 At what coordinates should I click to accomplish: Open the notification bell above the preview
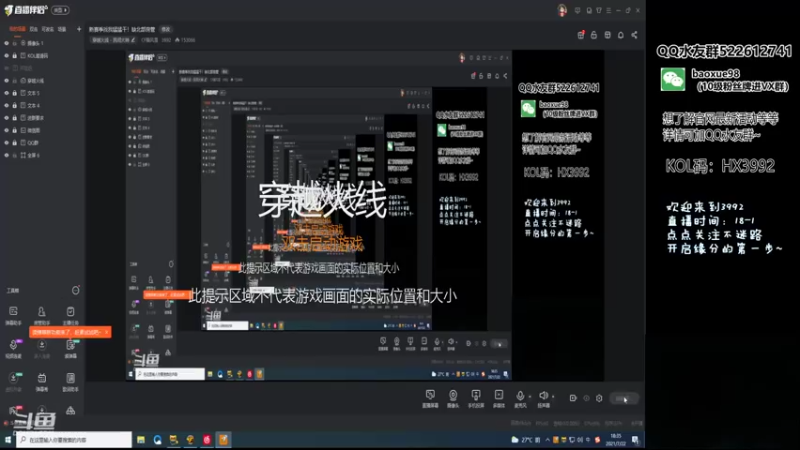coord(620,35)
